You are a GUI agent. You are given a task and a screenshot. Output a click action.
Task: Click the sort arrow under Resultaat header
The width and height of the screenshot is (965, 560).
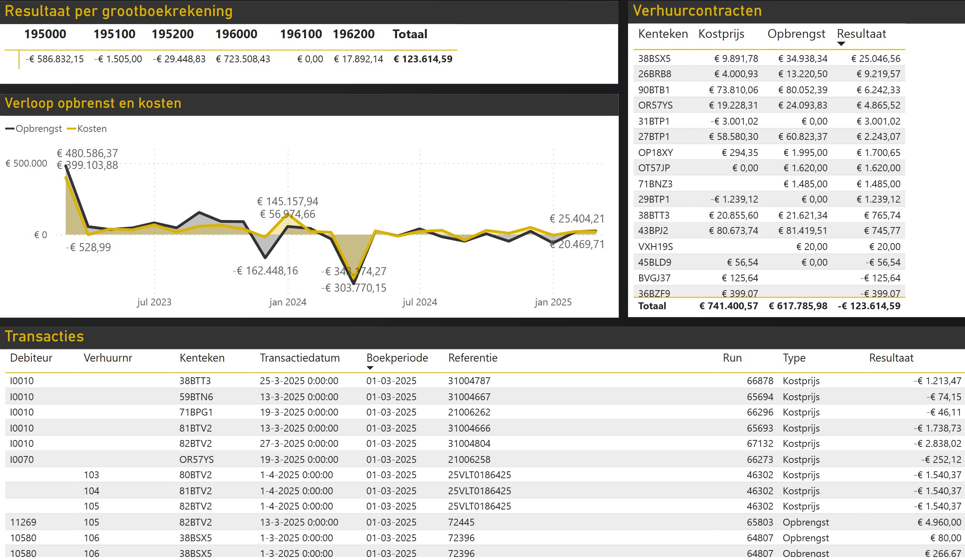point(841,44)
